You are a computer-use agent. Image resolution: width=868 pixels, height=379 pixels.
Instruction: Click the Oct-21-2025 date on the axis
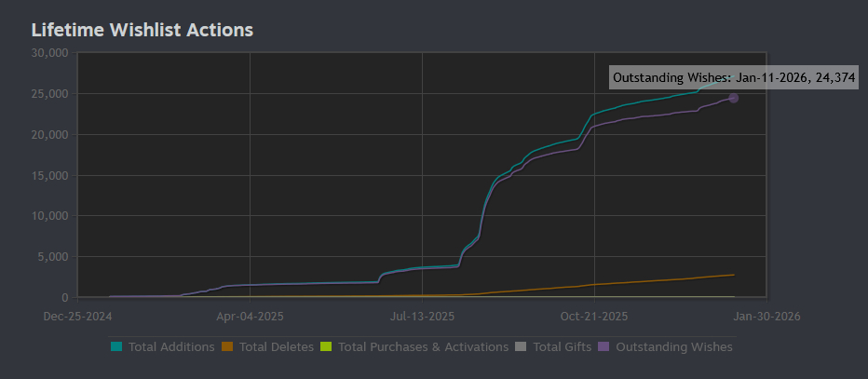[x=594, y=316]
